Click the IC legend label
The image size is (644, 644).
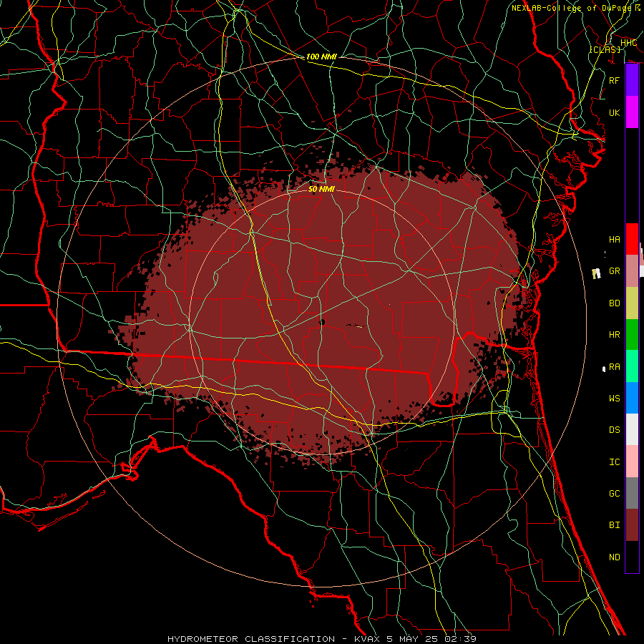point(614,462)
